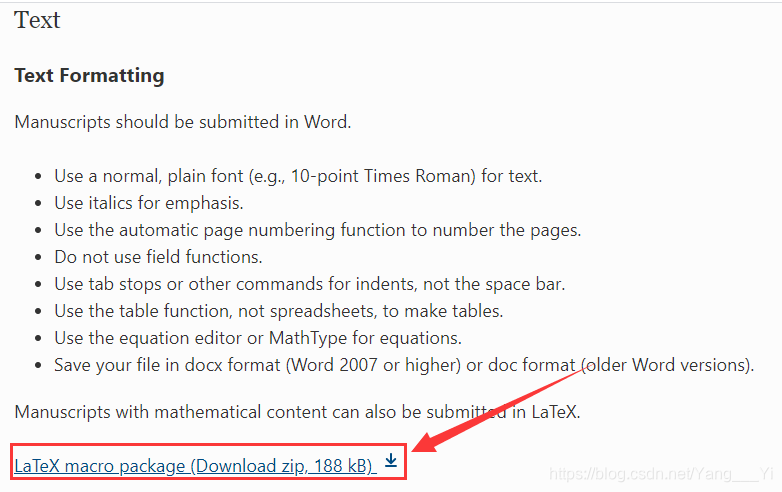The width and height of the screenshot is (782, 492).
Task: Click the sentence about submitting in LaTeX
Action: [298, 412]
